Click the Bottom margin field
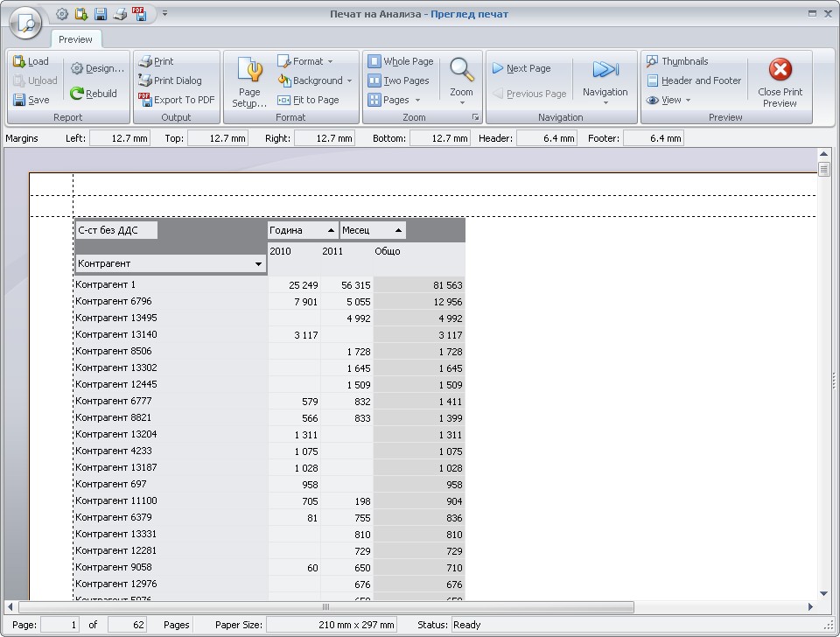This screenshot has height=637, width=840. tap(440, 138)
